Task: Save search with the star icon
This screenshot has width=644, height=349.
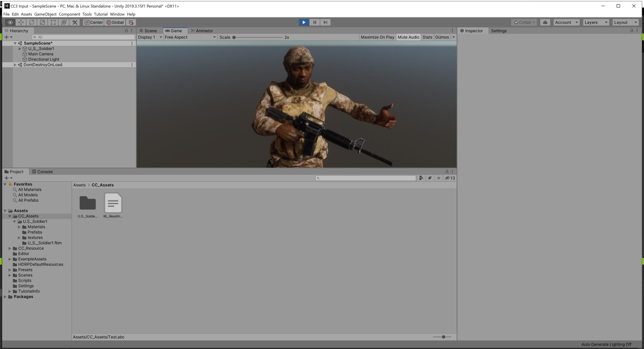Action: [x=438, y=178]
